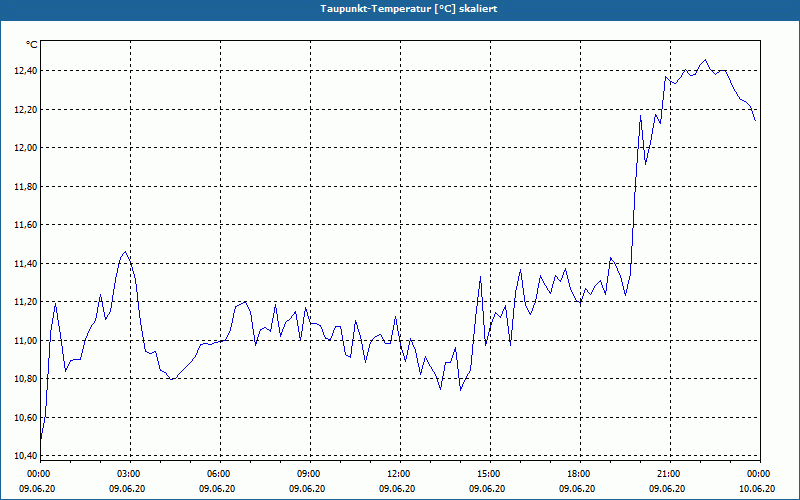The height and width of the screenshot is (500, 800).
Task: Select the y-axis value '10,40'
Action: coord(26,456)
